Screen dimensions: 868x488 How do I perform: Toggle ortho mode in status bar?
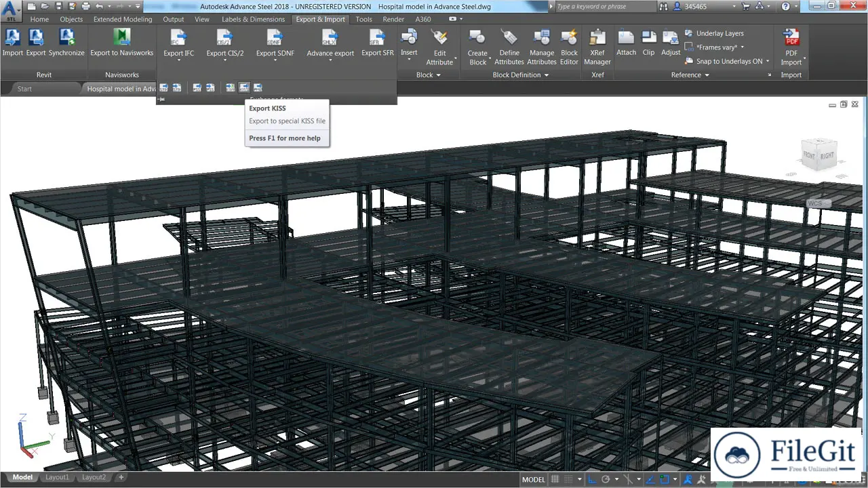point(592,479)
